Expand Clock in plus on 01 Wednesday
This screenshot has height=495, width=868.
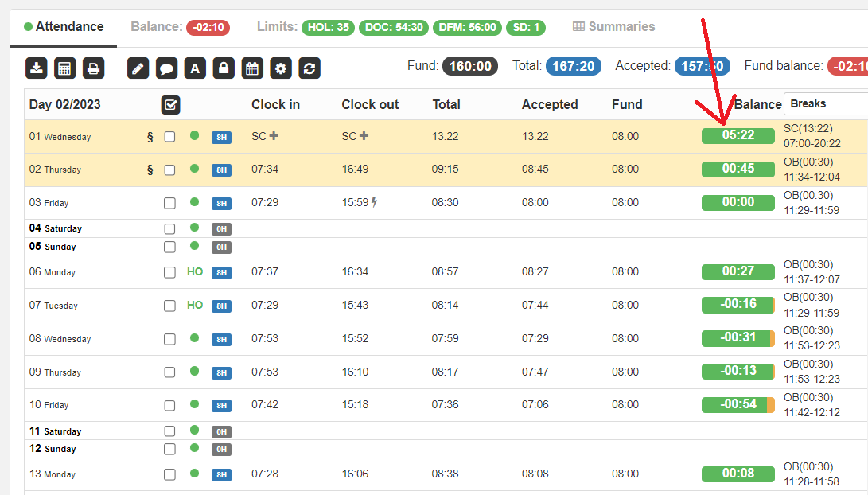click(x=274, y=136)
